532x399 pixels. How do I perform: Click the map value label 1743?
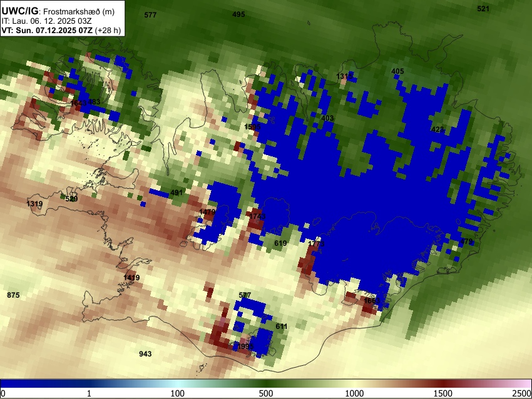tap(257, 216)
